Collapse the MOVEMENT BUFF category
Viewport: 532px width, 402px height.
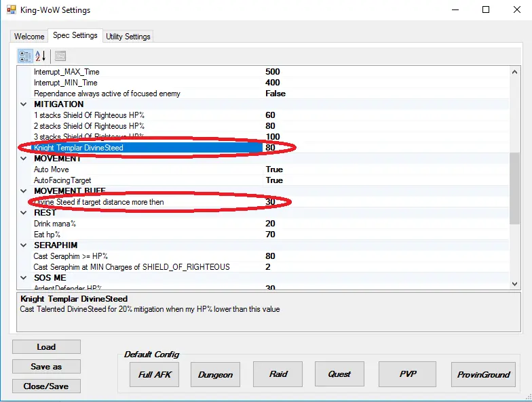(23, 191)
